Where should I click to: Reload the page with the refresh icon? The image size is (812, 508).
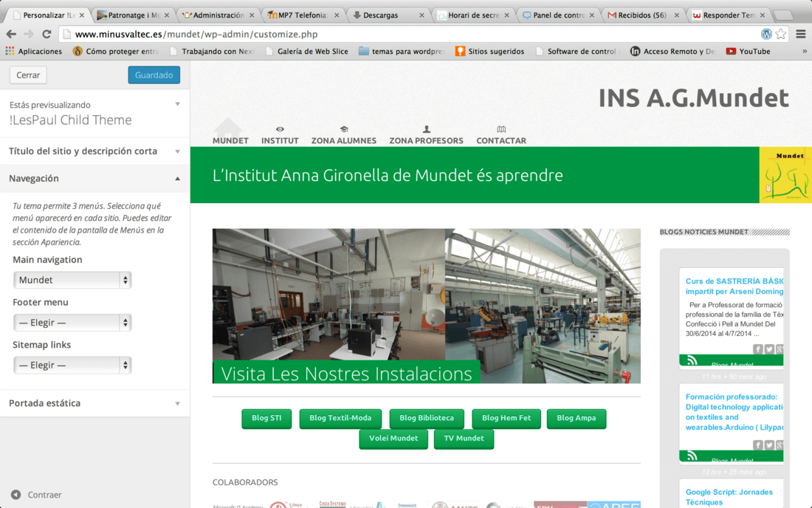click(x=47, y=34)
